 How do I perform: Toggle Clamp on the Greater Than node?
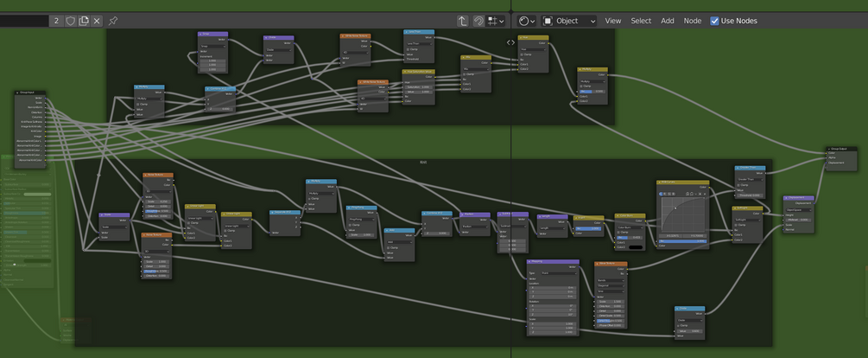pos(739,184)
